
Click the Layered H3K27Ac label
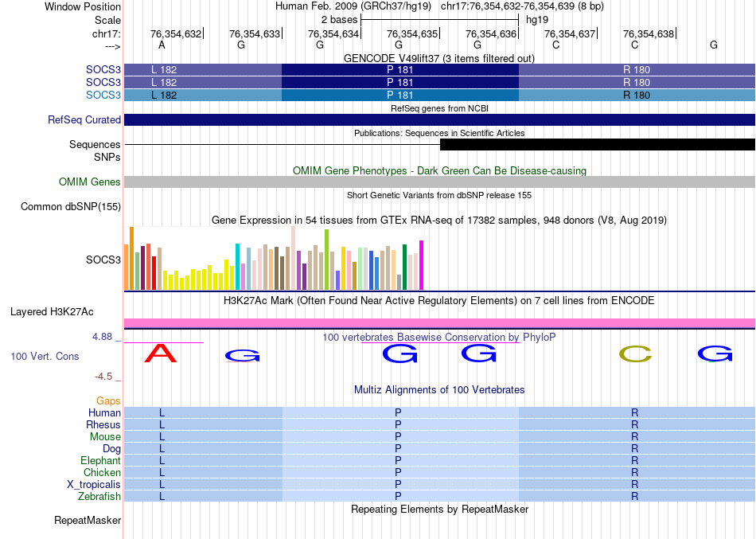tap(52, 312)
